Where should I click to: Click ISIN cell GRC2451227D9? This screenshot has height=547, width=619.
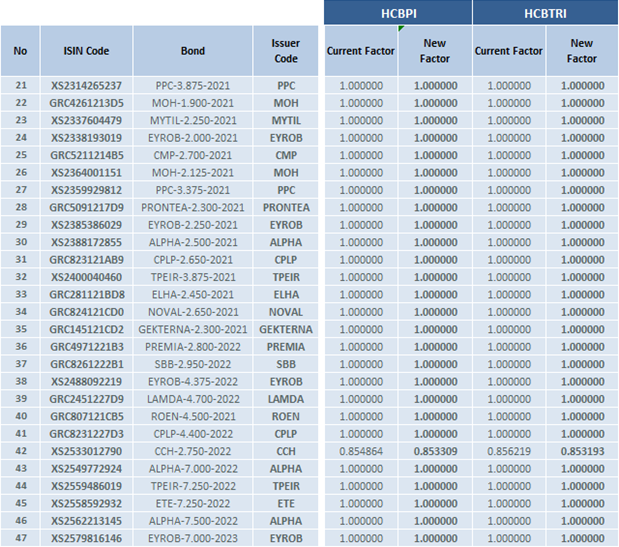point(86,400)
